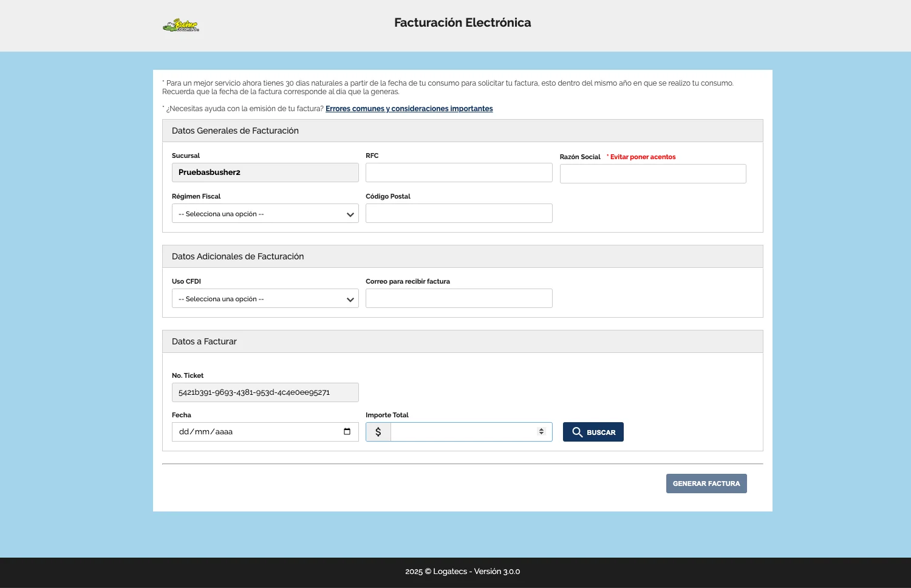Select the Código Postal field
The width and height of the screenshot is (911, 588).
coord(459,213)
